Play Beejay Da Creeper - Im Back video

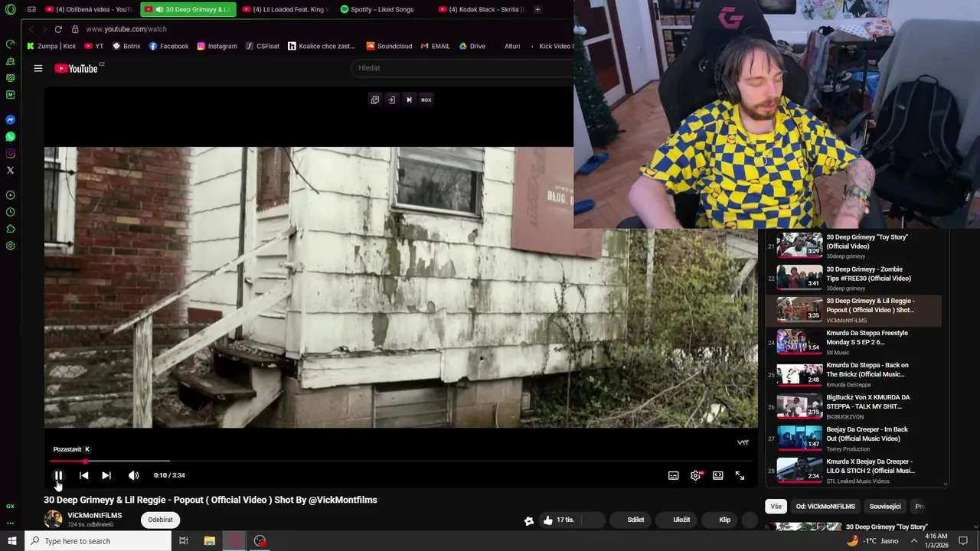[854, 439]
